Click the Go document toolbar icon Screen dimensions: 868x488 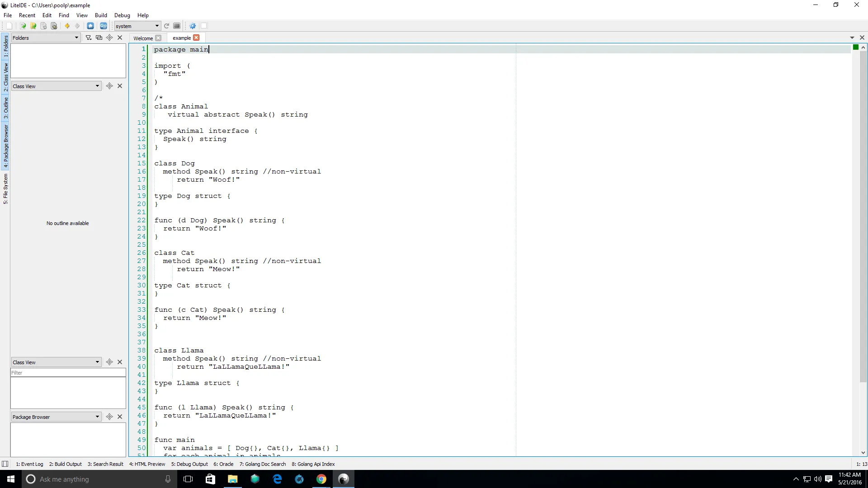pos(104,26)
